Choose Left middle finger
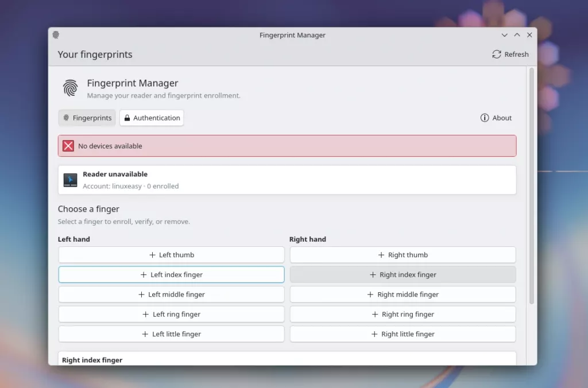 (171, 294)
